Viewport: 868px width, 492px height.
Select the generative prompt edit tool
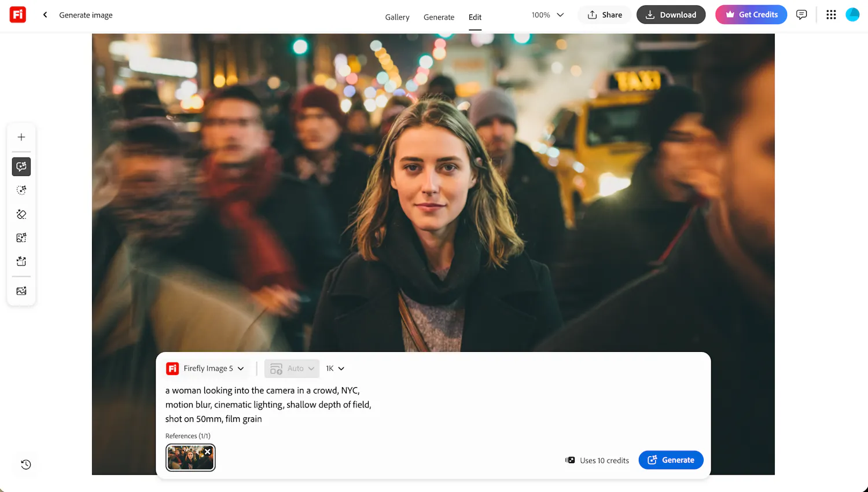(x=21, y=167)
